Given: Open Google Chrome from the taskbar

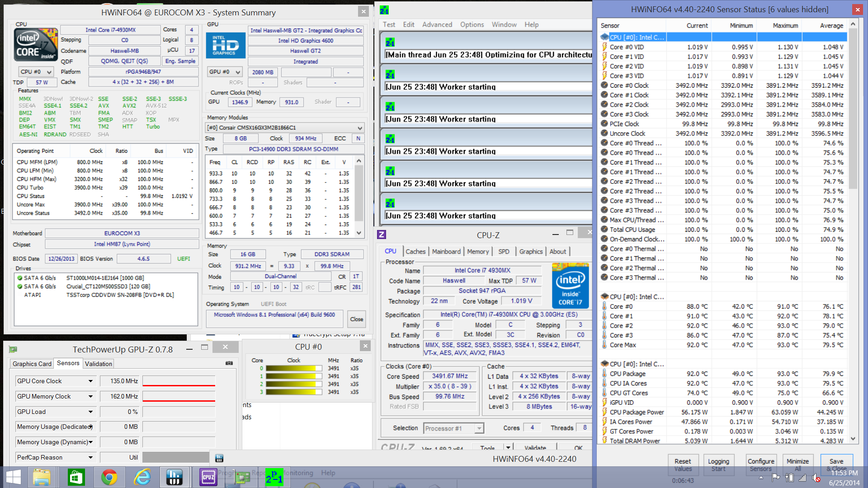Looking at the screenshot, I should tap(109, 477).
